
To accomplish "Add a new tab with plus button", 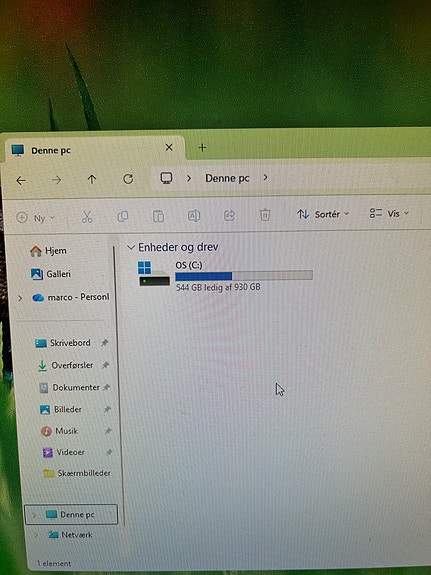I will (202, 147).
